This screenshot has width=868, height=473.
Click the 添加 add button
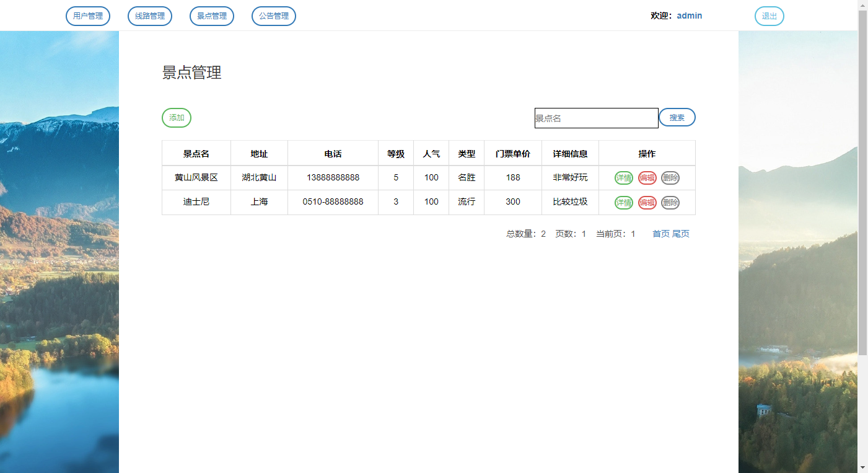click(x=177, y=118)
